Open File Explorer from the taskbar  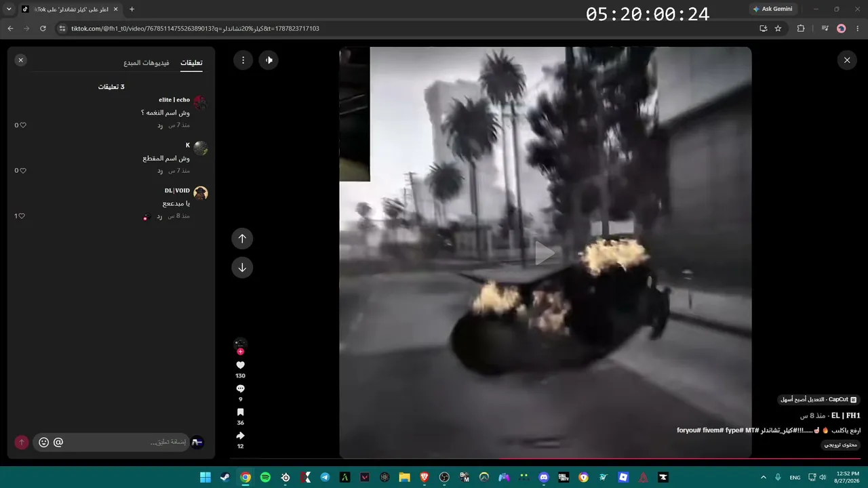point(404,477)
